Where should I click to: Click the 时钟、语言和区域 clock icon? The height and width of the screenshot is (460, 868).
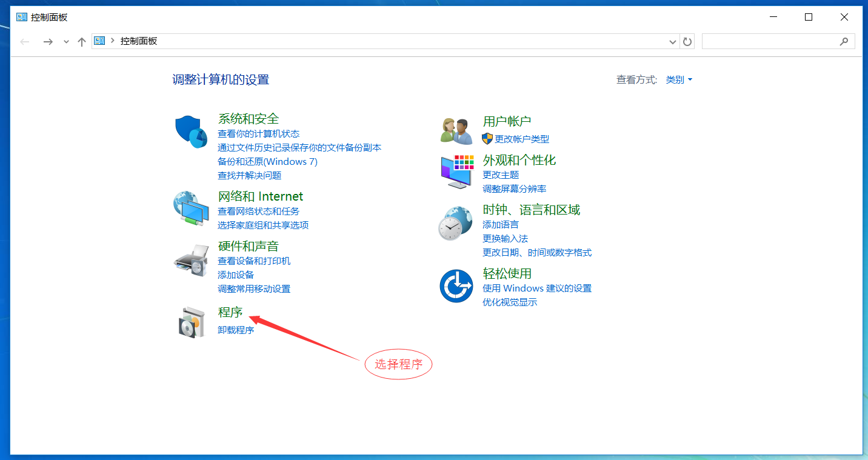(x=456, y=222)
